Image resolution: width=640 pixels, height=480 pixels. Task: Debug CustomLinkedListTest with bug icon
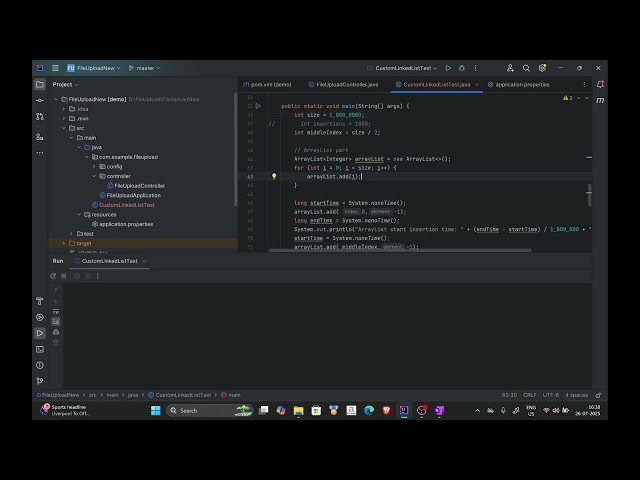(462, 68)
